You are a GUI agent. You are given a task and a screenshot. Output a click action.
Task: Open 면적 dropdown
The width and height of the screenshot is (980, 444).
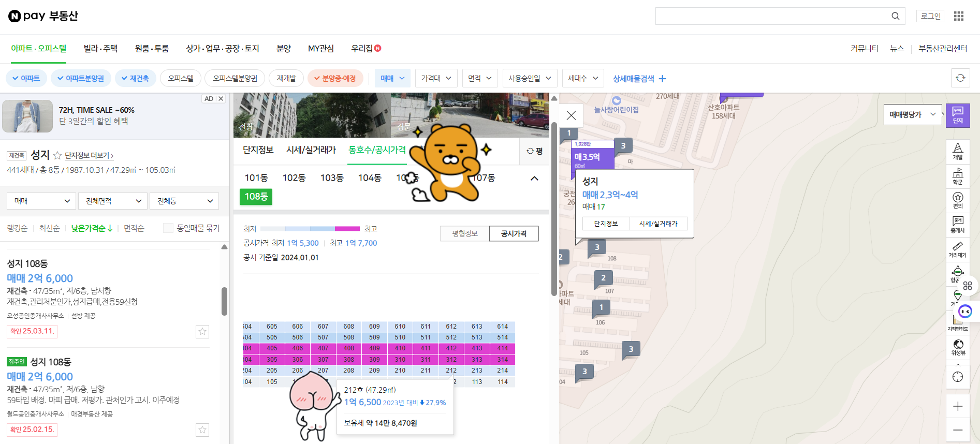480,78
